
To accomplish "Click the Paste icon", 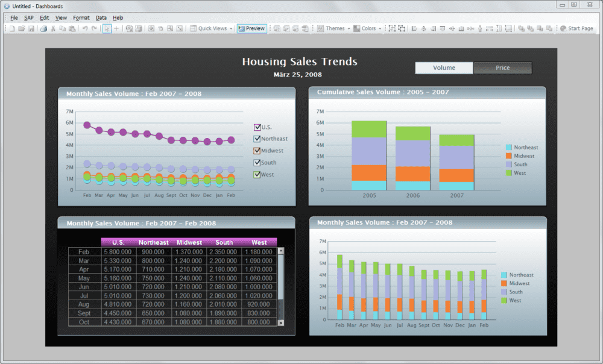I will pyautogui.click(x=72, y=28).
